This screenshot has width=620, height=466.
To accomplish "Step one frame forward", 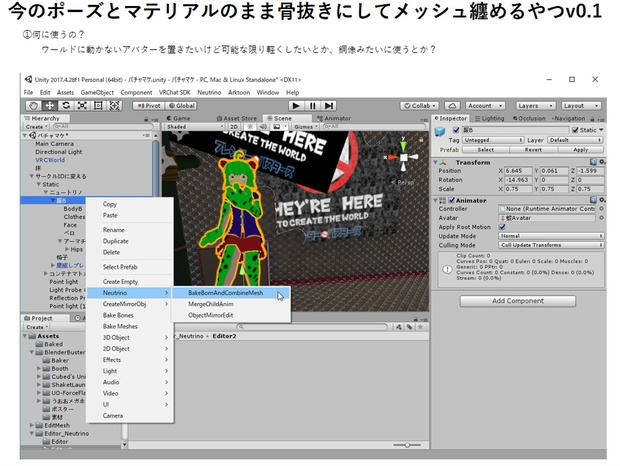I will tap(329, 106).
